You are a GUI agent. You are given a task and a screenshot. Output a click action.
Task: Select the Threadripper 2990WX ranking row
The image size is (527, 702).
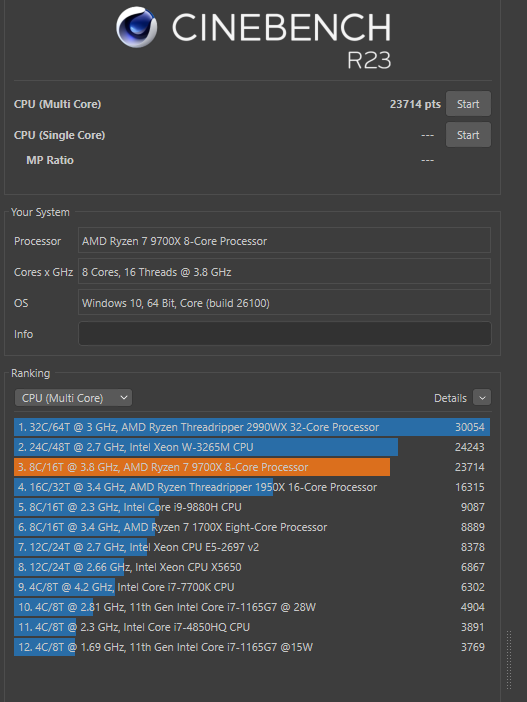(x=252, y=427)
